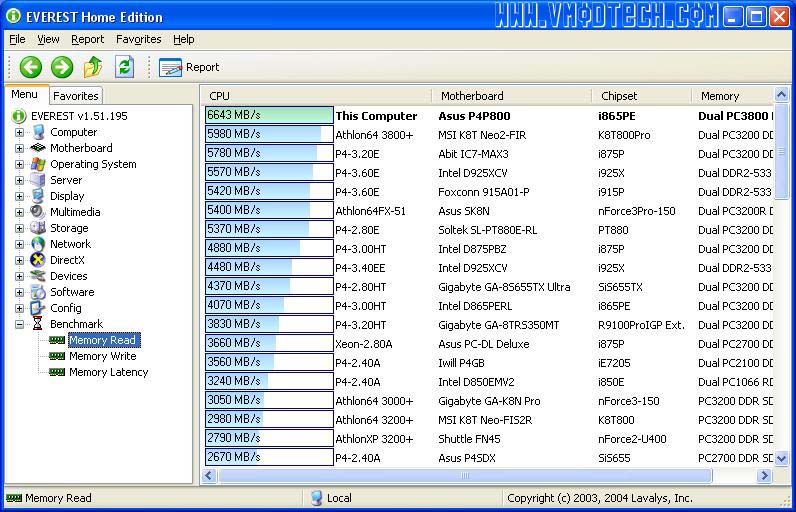
Task: Expand the Server tree node
Action: click(x=19, y=181)
